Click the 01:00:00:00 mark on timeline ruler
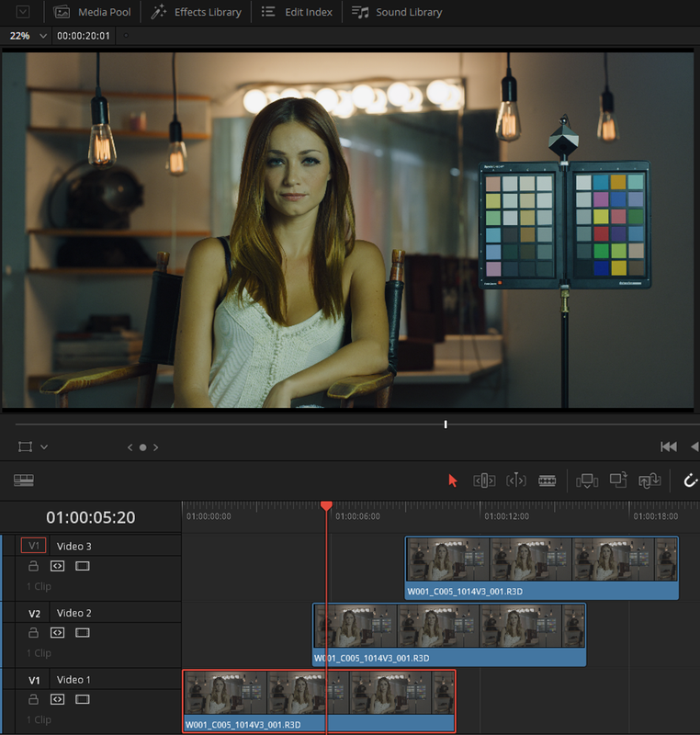700x735 pixels. click(x=209, y=516)
